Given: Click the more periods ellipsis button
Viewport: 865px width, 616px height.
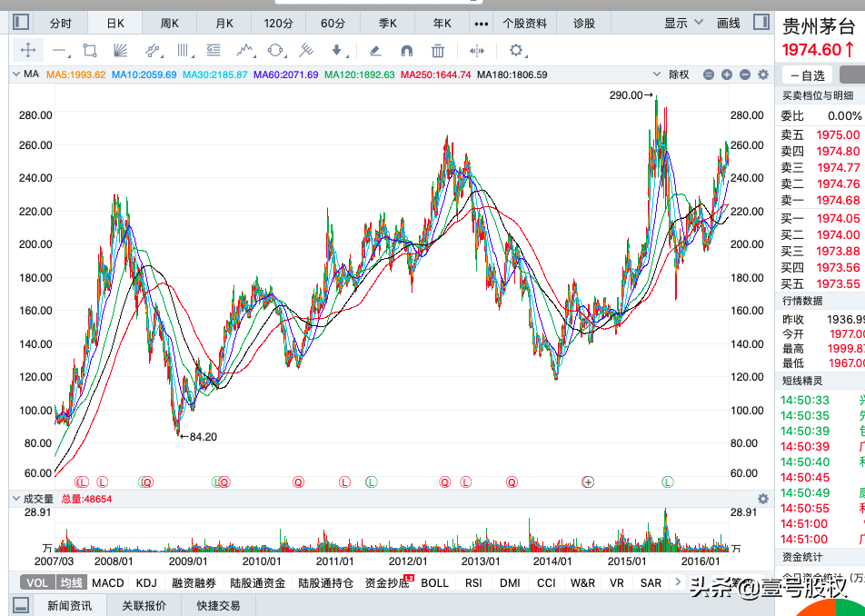Looking at the screenshot, I should (x=482, y=23).
